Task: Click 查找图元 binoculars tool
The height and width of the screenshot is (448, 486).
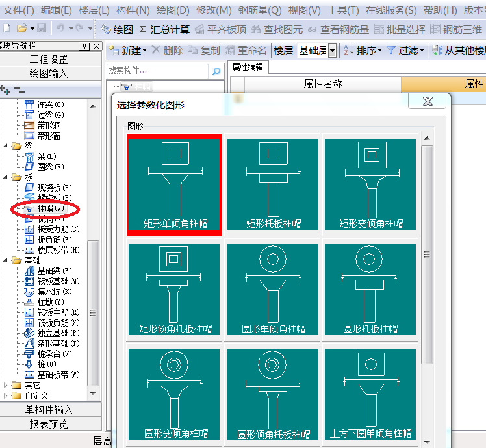Action: [x=277, y=29]
